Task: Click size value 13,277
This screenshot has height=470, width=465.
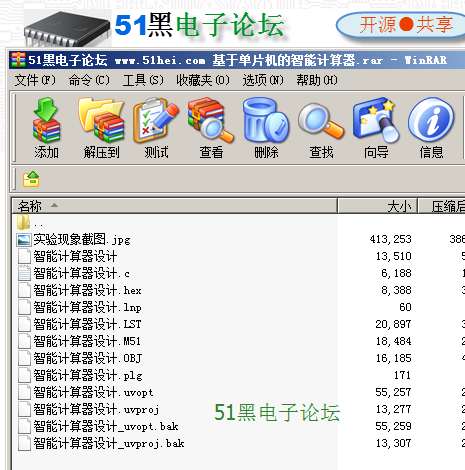Action: pyautogui.click(x=394, y=409)
